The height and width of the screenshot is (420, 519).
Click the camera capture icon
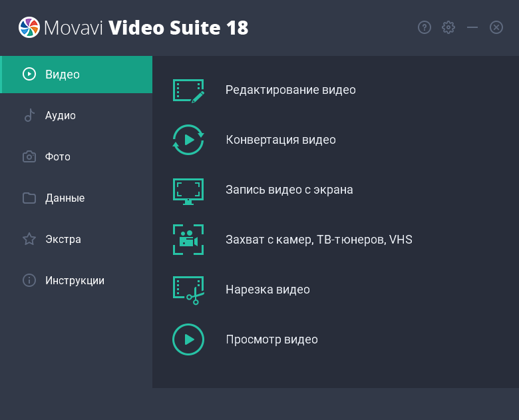[188, 240]
